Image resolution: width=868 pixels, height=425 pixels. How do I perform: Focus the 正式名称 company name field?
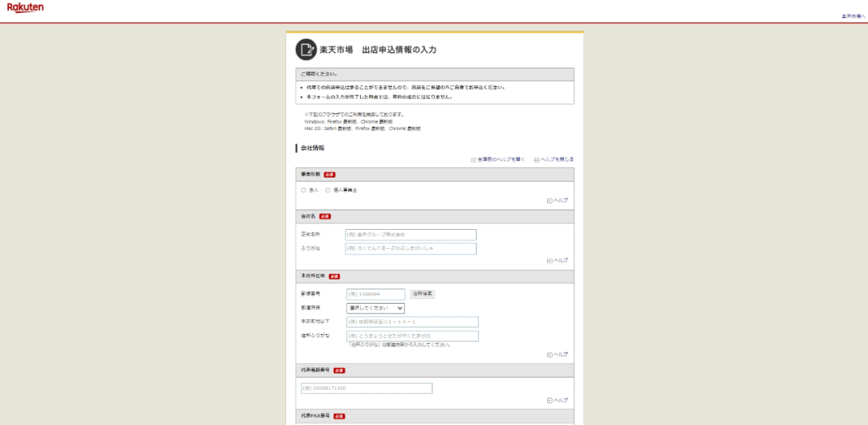(411, 235)
